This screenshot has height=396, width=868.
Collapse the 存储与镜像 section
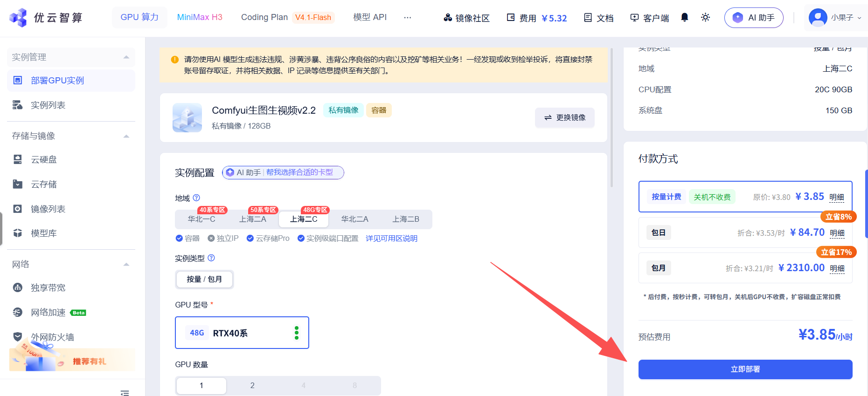126,136
